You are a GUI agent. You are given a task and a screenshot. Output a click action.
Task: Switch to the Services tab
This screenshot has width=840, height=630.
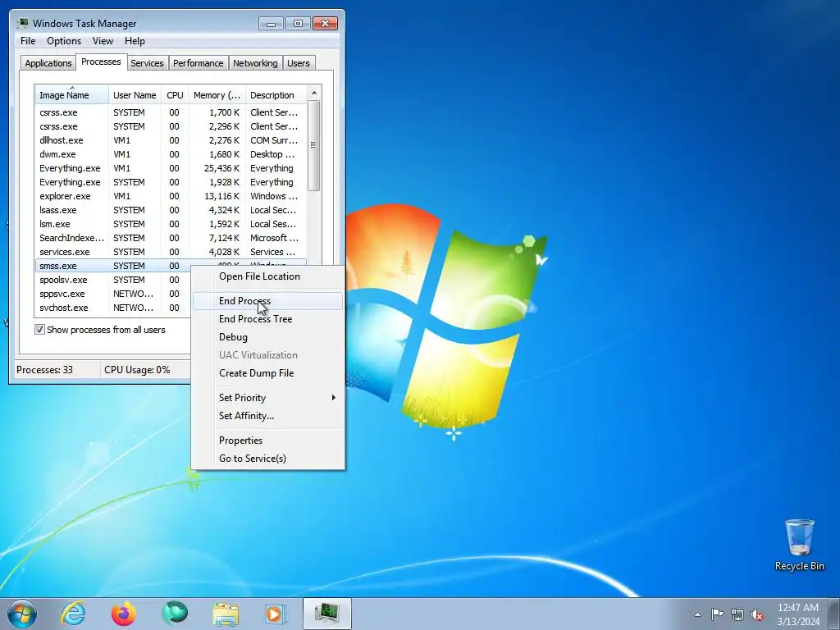147,63
